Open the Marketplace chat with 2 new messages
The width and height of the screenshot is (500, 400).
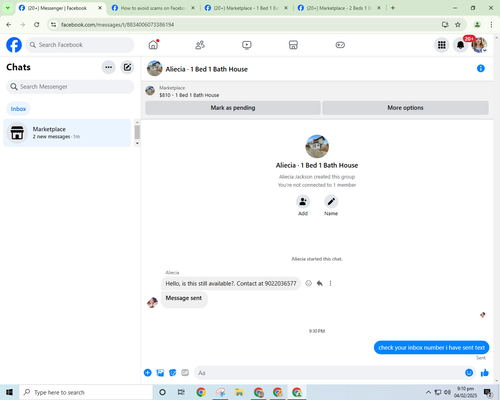[x=67, y=133]
